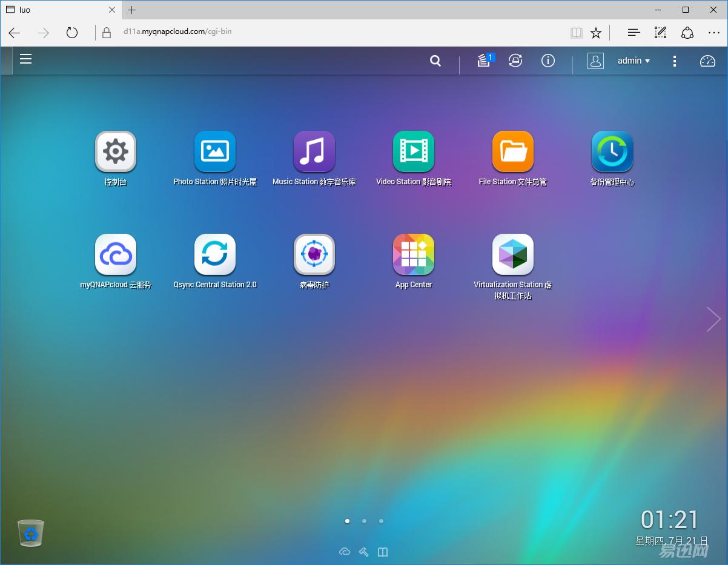Click the user profile avatar icon

595,61
